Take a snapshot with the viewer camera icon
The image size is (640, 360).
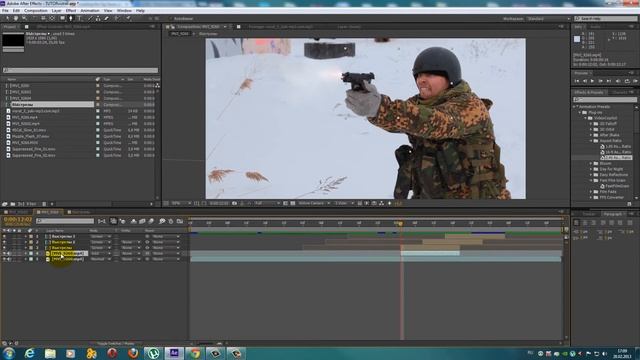(234, 203)
